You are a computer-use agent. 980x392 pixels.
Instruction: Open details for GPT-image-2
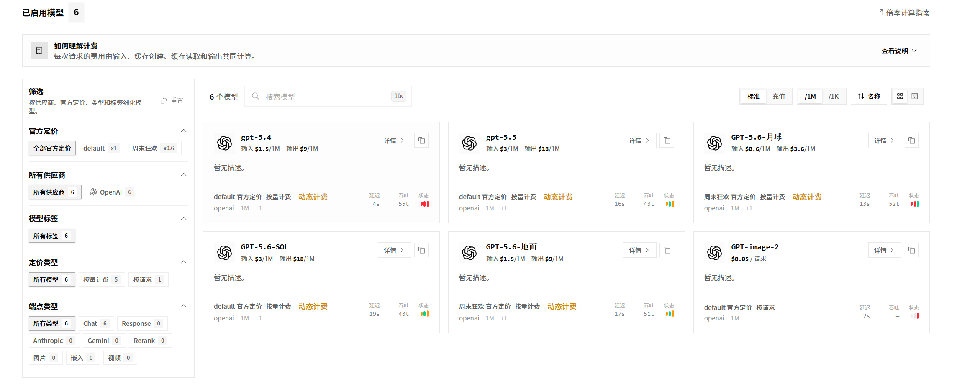pos(884,250)
